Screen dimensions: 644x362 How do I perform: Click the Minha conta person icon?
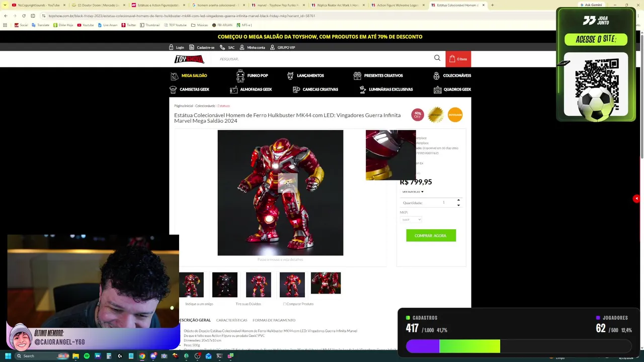tap(242, 47)
